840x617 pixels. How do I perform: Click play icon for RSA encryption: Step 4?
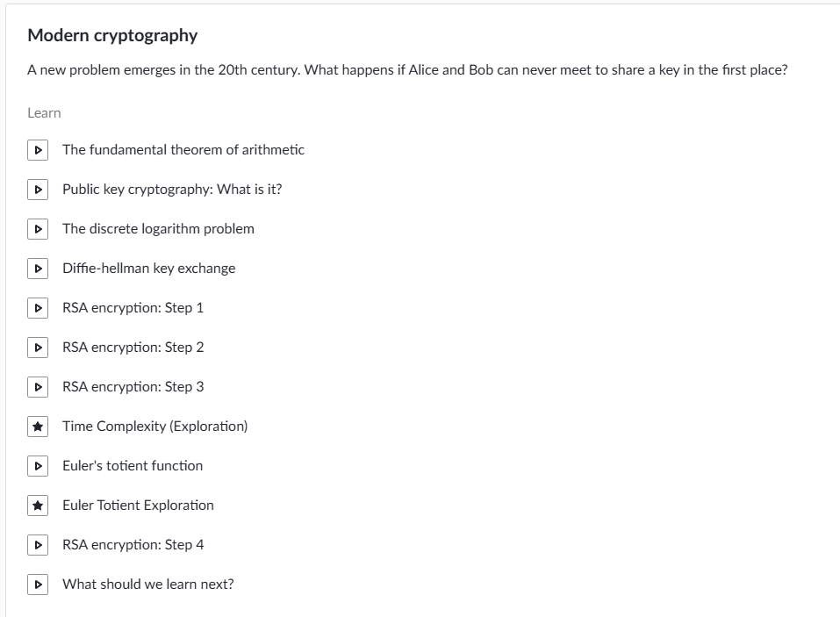[x=37, y=545]
